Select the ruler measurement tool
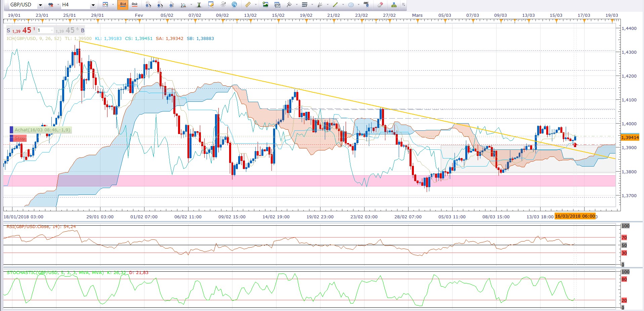The height and width of the screenshot is (311, 644). 248,5
